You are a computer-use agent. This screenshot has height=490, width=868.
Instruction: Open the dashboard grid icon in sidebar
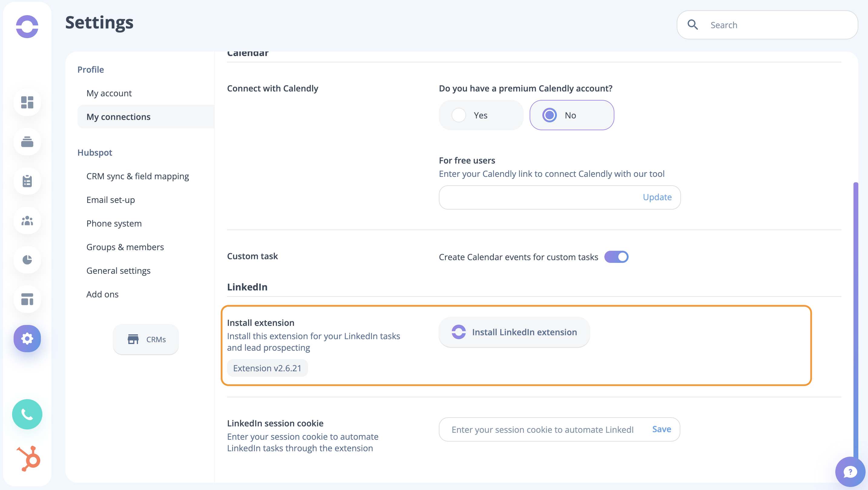pyautogui.click(x=27, y=102)
